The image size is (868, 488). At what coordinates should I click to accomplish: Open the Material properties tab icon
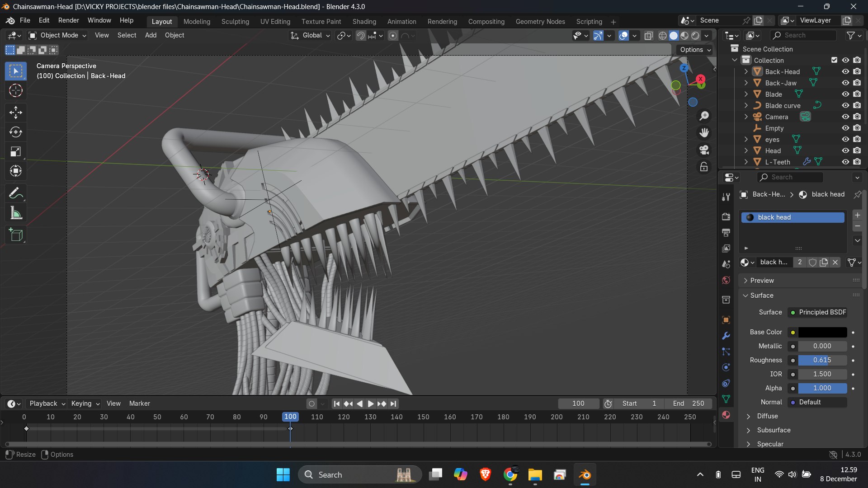coord(726,415)
